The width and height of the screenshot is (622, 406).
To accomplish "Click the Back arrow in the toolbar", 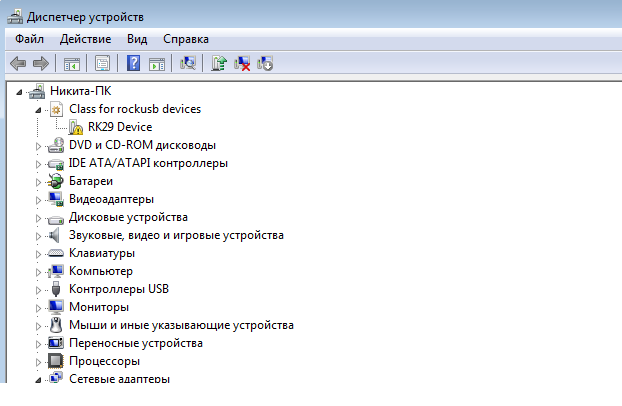I will (x=18, y=64).
